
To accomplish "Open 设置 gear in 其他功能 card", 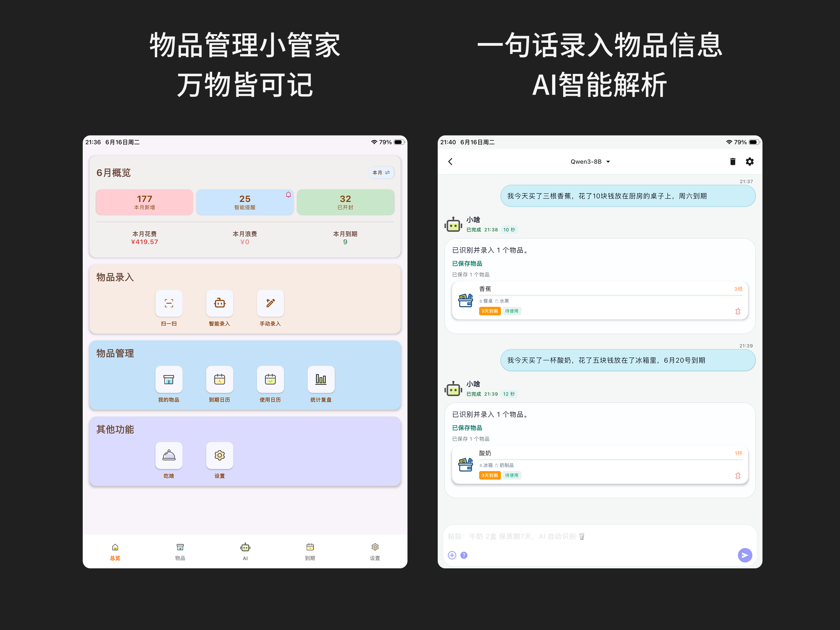I will tap(219, 455).
